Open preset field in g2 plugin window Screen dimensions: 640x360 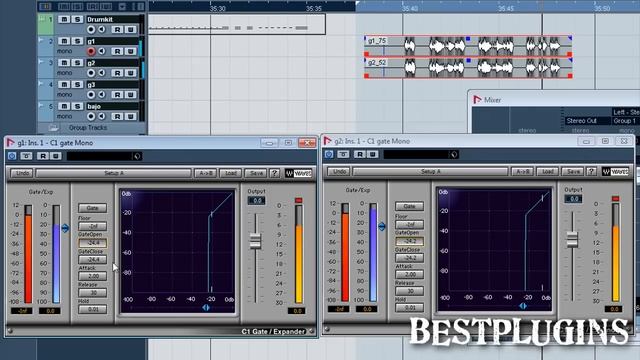(x=421, y=154)
